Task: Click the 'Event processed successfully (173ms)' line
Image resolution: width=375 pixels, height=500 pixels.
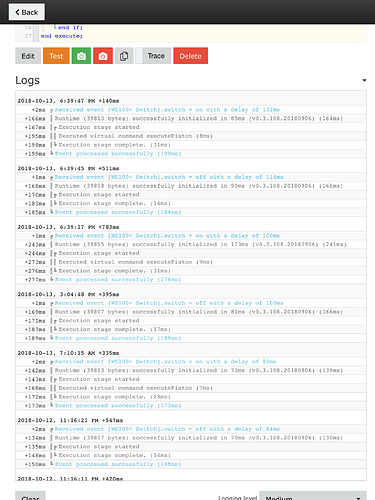Action: pos(118,406)
